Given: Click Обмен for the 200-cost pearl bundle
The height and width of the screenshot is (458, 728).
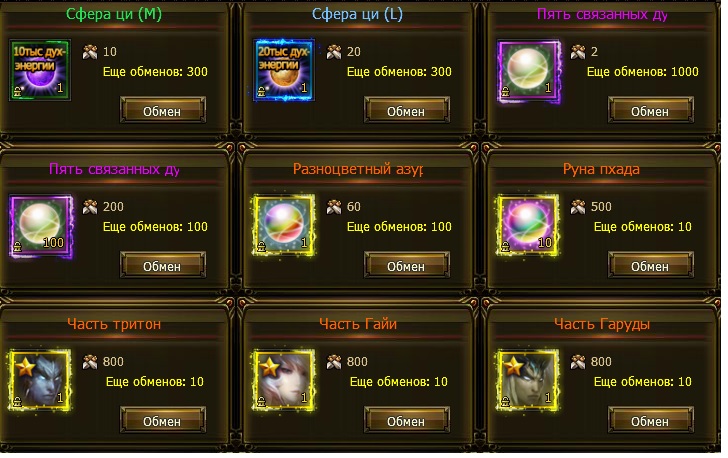Looking at the screenshot, I should point(162,266).
